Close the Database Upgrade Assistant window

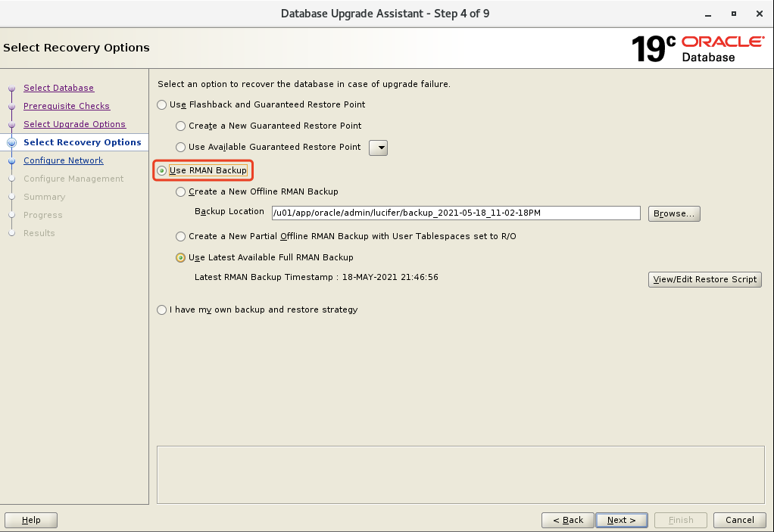click(760, 14)
